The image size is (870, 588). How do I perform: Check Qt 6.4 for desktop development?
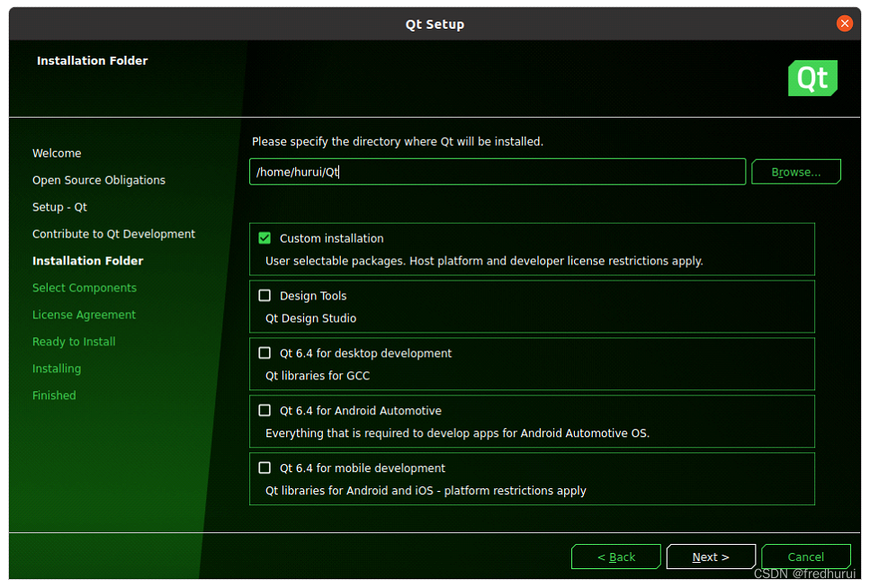click(265, 353)
